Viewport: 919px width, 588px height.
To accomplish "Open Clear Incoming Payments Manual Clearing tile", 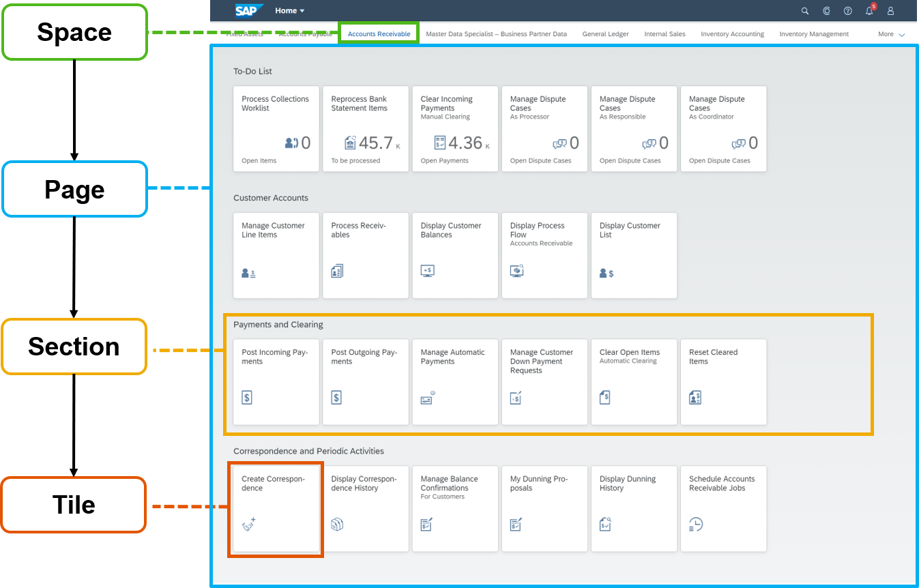I will [454, 128].
